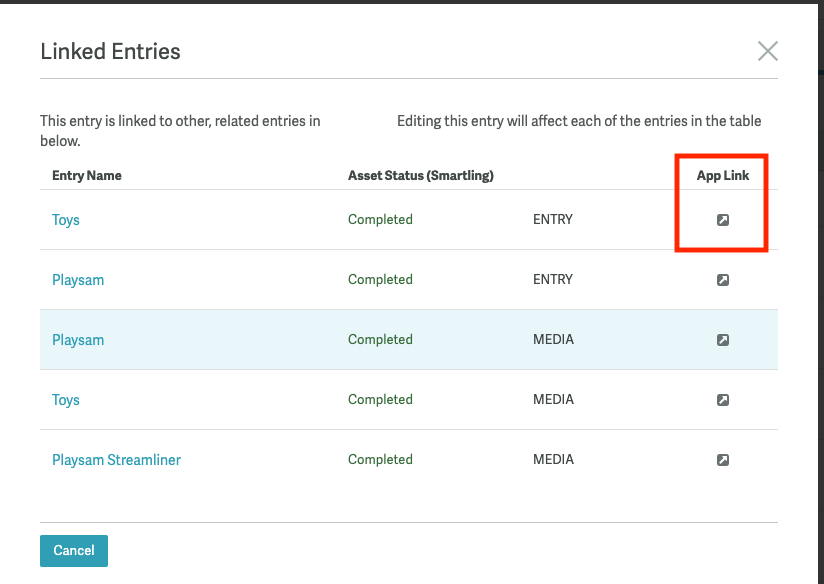Screen dimensions: 824x584
Task: Open the Playsam Streamliner entry
Action: [116, 460]
